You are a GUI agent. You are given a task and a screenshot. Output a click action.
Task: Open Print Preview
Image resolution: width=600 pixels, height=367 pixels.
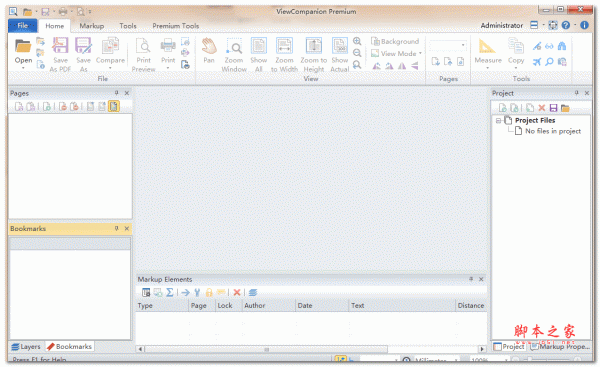pyautogui.click(x=143, y=46)
